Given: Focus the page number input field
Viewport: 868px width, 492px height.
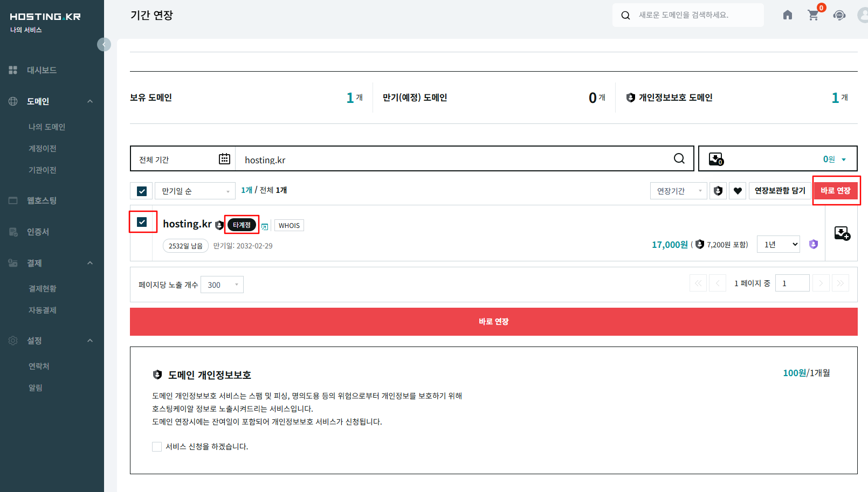Looking at the screenshot, I should pos(793,283).
